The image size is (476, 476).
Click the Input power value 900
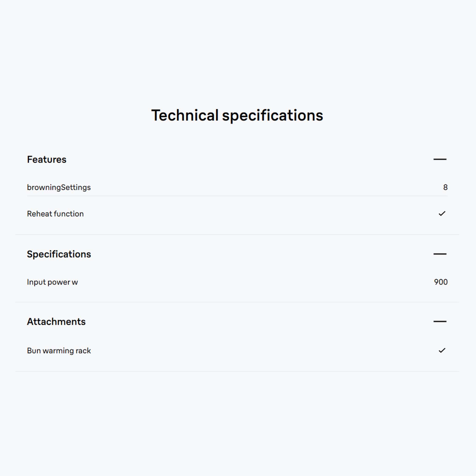point(441,282)
